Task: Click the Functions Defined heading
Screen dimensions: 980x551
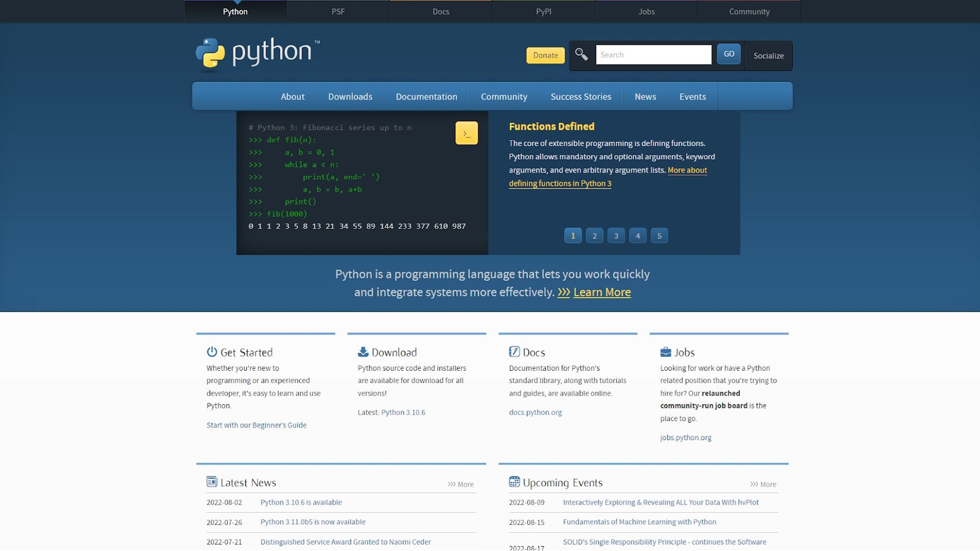Action: (x=551, y=127)
